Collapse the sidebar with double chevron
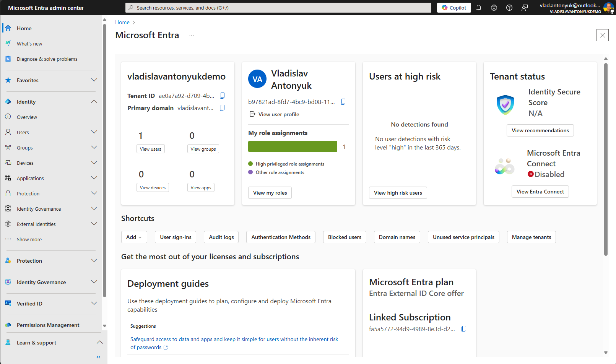Image resolution: width=616 pixels, height=364 pixels. [99, 357]
